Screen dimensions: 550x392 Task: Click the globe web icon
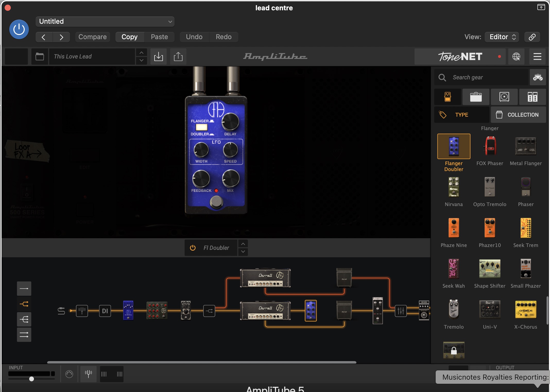point(516,56)
